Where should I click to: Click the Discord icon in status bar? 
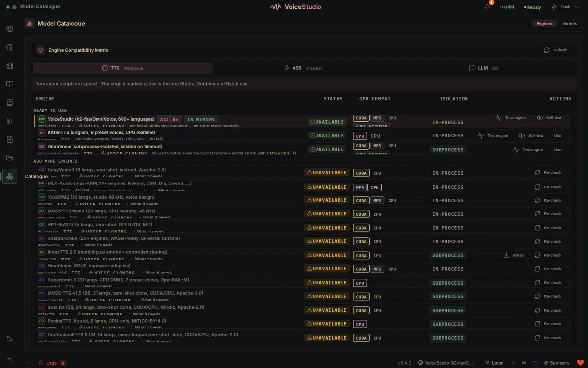524,363
